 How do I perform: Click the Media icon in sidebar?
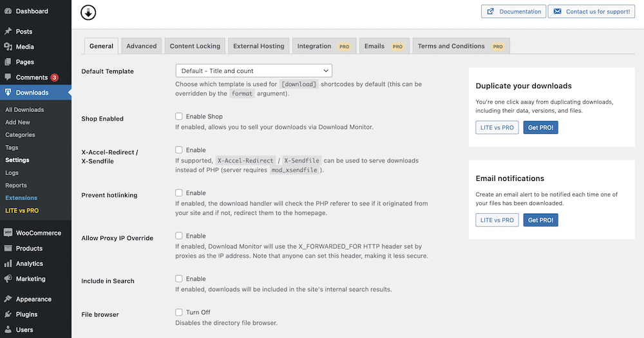[8, 46]
